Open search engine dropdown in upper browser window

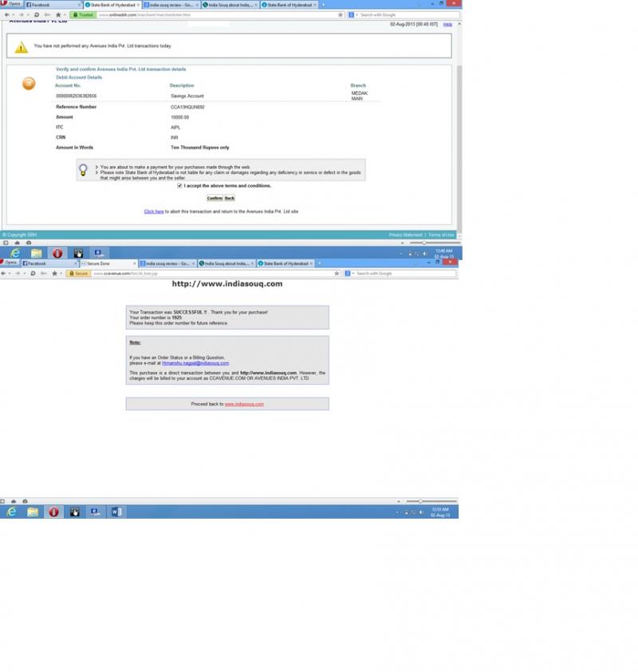(x=352, y=15)
